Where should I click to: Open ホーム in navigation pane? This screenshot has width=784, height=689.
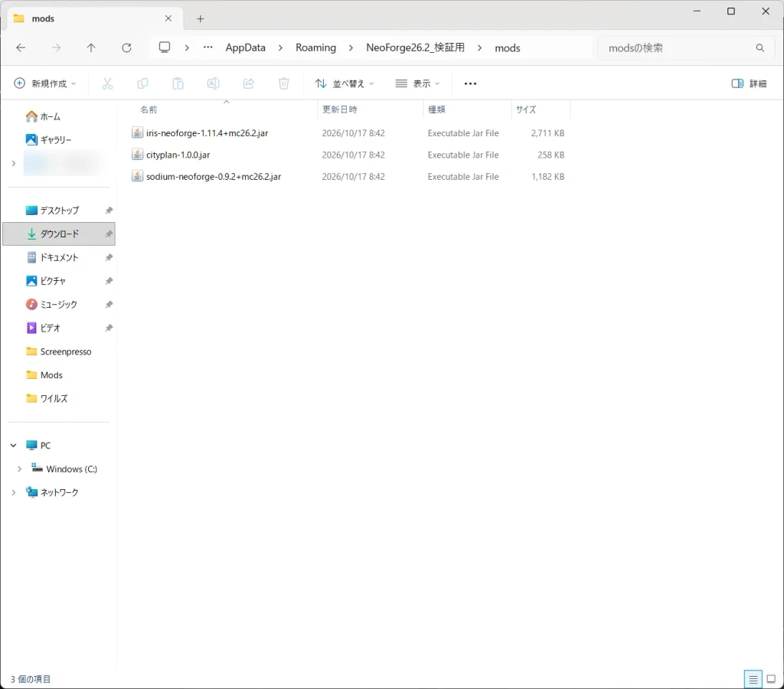tap(50, 116)
